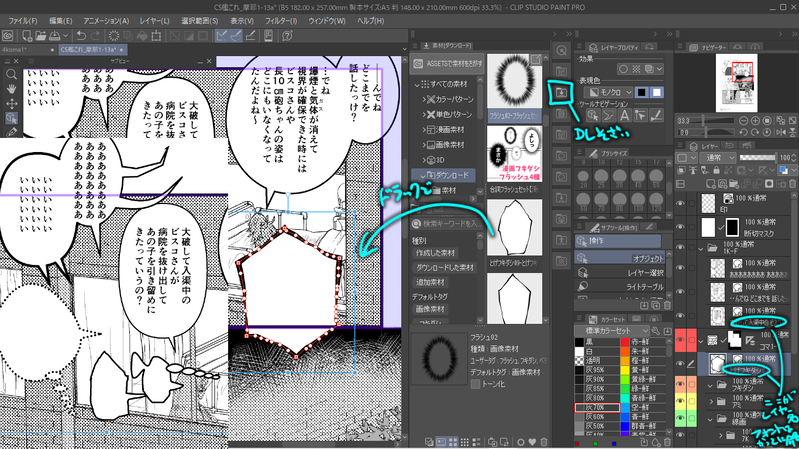
Task: Expand the 単色パターン folder
Action: (x=424, y=115)
